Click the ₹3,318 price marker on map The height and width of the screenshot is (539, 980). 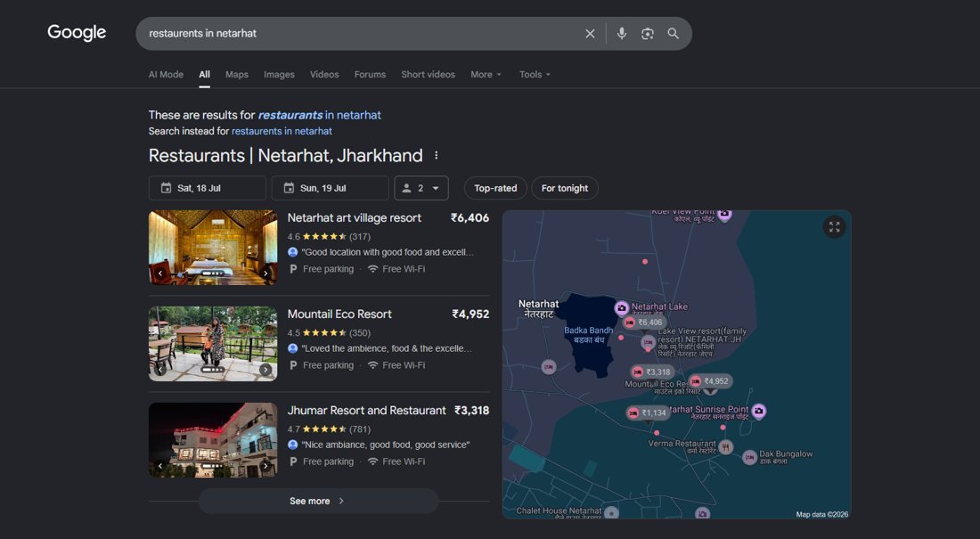(652, 372)
